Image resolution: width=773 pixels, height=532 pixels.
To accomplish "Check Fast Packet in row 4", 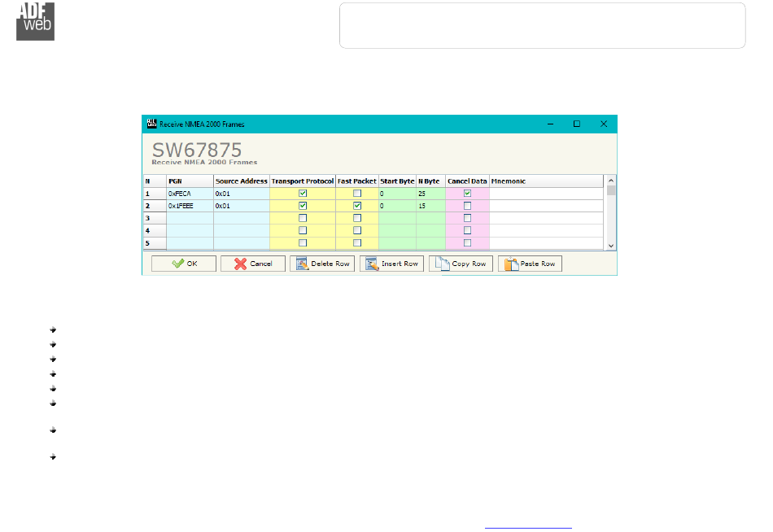I will [x=357, y=230].
